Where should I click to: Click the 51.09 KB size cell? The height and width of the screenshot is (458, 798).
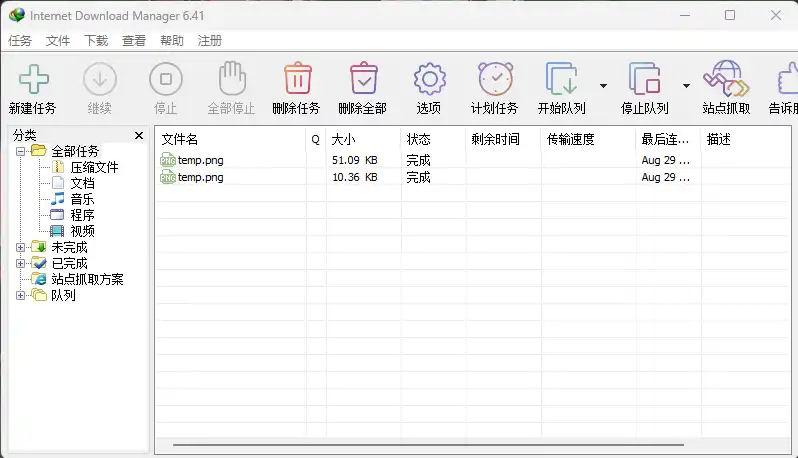355,160
